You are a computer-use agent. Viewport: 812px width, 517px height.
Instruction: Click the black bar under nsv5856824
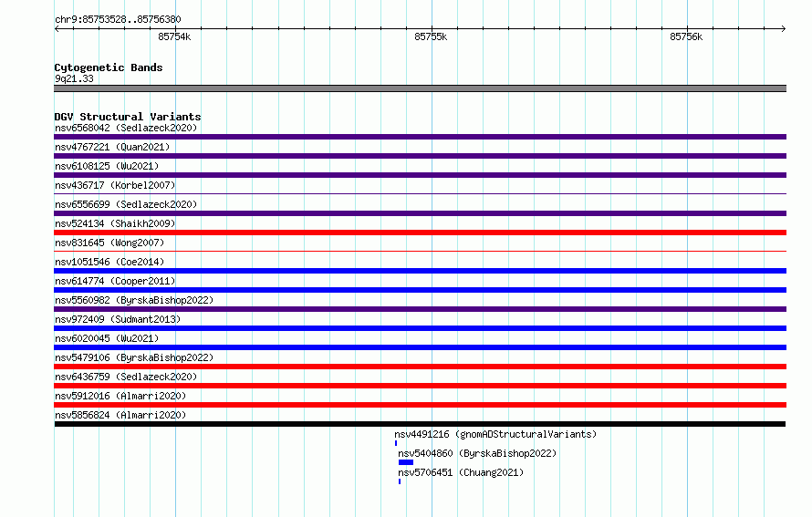[x=420, y=424]
